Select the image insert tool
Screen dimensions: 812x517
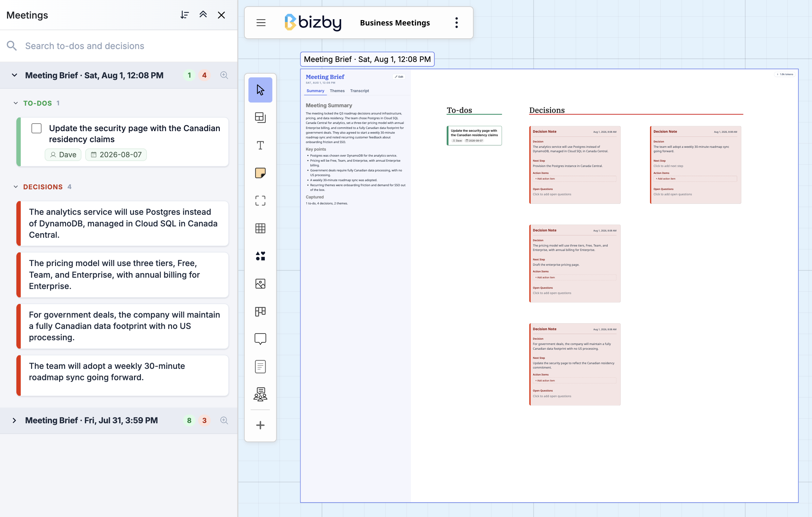(x=260, y=284)
